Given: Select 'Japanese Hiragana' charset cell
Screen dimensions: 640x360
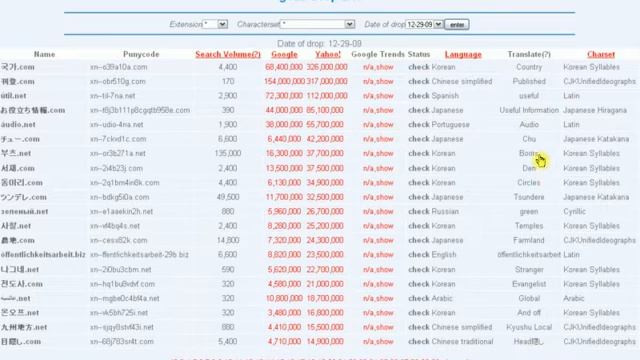Looking at the screenshot, I should pos(595,110).
